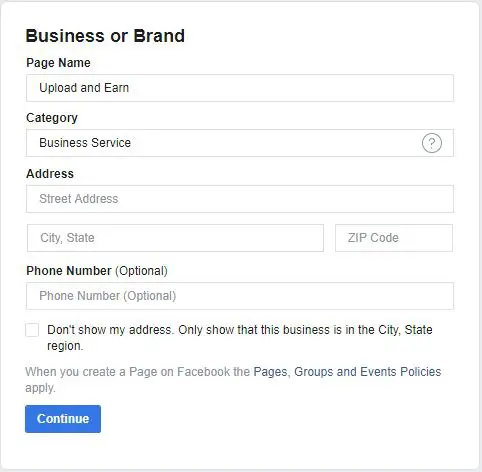Click into the Street Address field
The width and height of the screenshot is (482, 472).
point(240,199)
